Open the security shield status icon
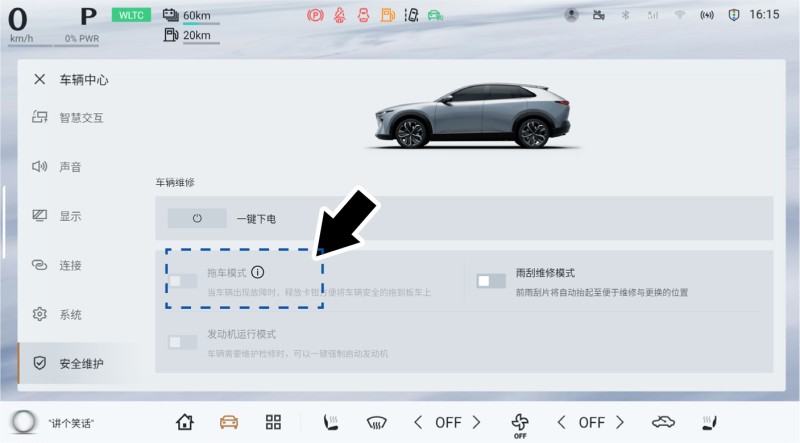Screen dimensions: 800x443 [x=734, y=15]
